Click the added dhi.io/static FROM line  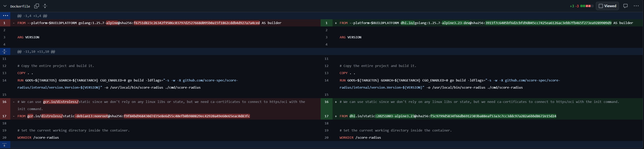448,116
